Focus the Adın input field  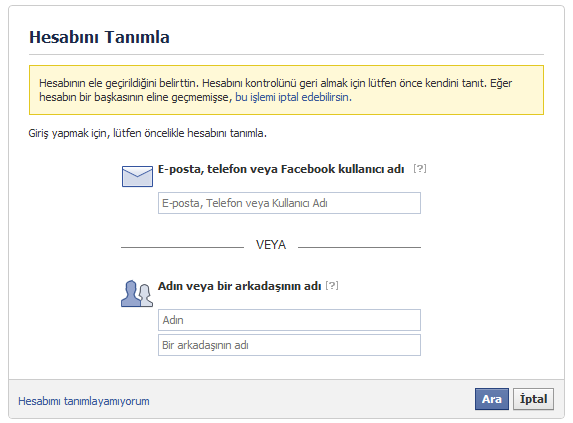point(289,320)
